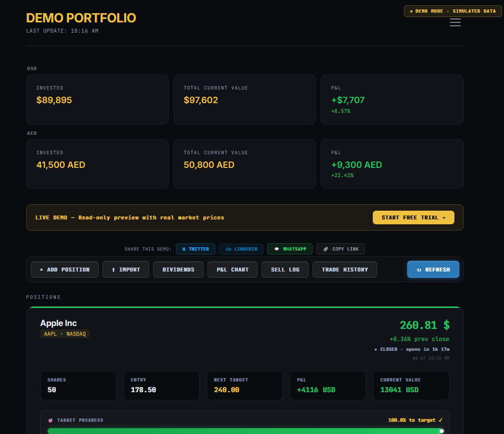Click the plus icon on Add Position
The width and height of the screenshot is (504, 434).
pyautogui.click(x=41, y=270)
